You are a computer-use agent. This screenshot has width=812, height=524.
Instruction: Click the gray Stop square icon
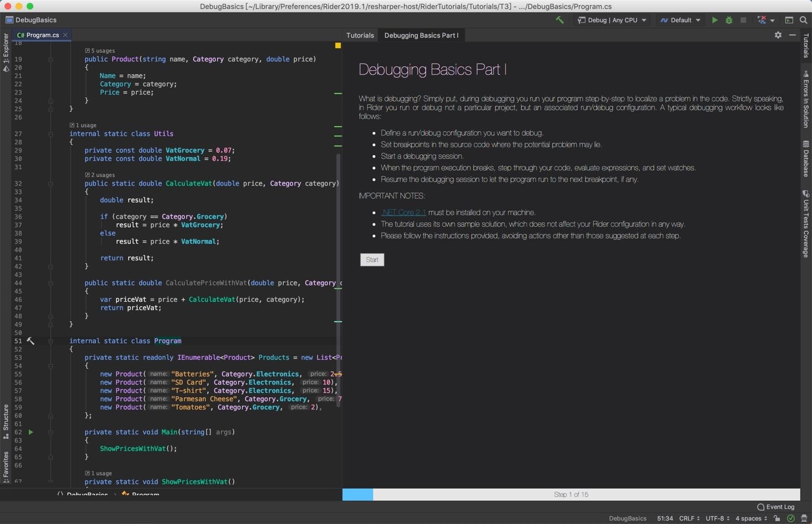click(744, 20)
